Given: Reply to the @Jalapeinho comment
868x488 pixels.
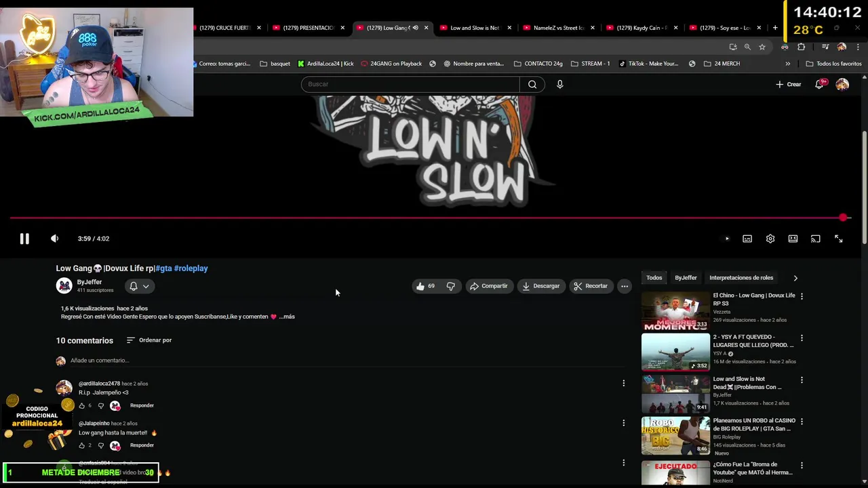Looking at the screenshot, I should (142, 445).
